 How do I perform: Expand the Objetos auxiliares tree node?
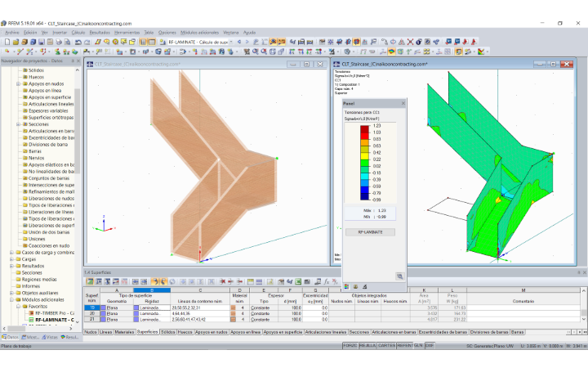click(x=11, y=294)
